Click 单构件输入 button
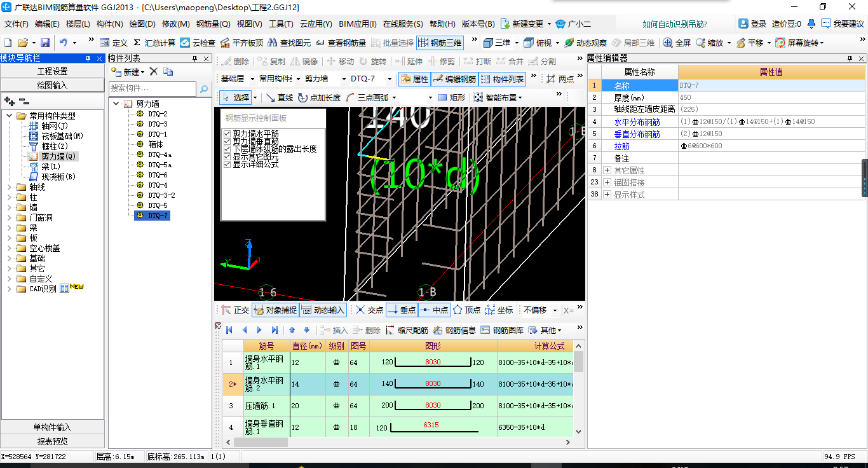The height and width of the screenshot is (468, 868). (52, 427)
